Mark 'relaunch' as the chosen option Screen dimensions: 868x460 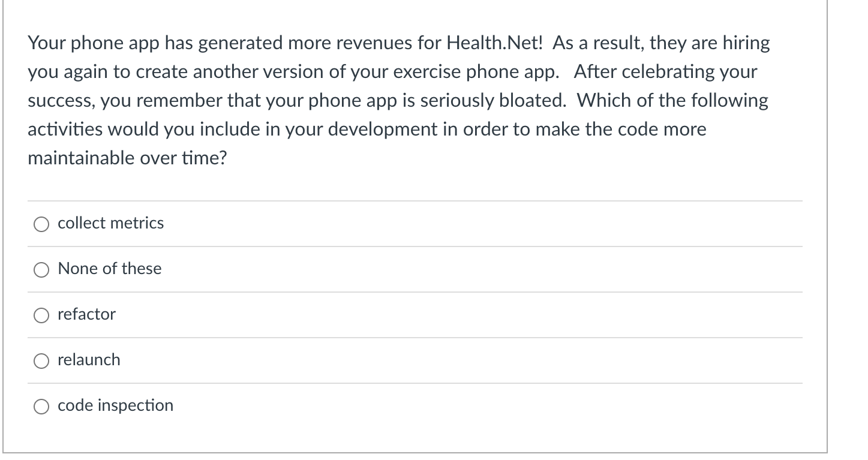point(89,360)
